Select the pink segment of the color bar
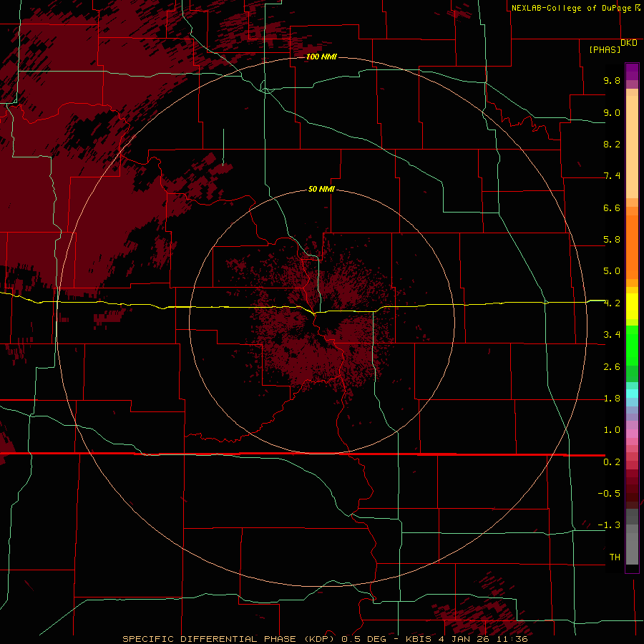The width and height of the screenshot is (644, 644). tap(632, 434)
